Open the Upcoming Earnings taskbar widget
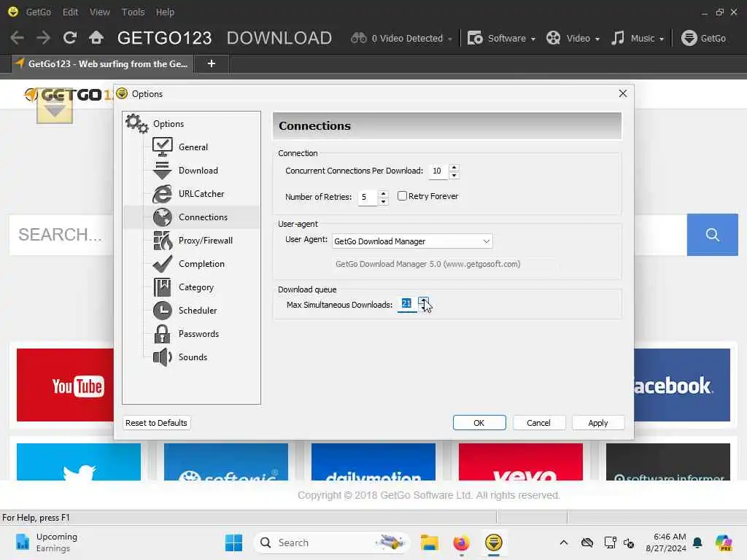 point(46,542)
